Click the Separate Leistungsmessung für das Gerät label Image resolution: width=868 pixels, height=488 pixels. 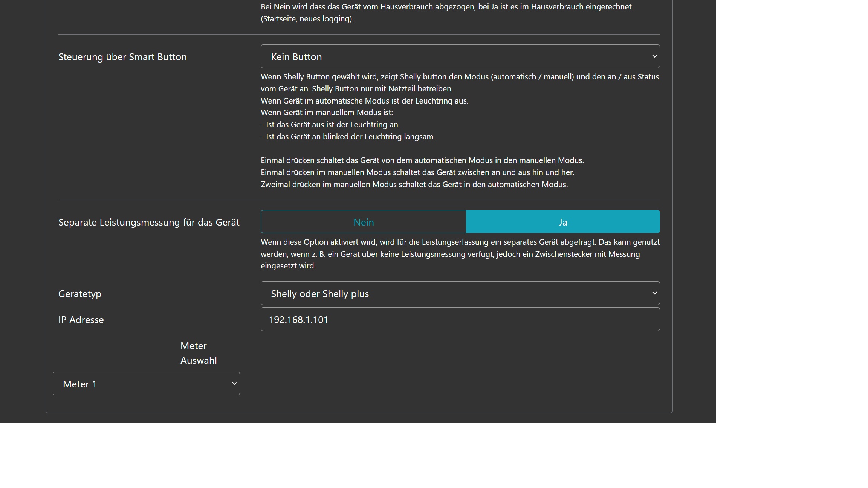[x=149, y=222]
